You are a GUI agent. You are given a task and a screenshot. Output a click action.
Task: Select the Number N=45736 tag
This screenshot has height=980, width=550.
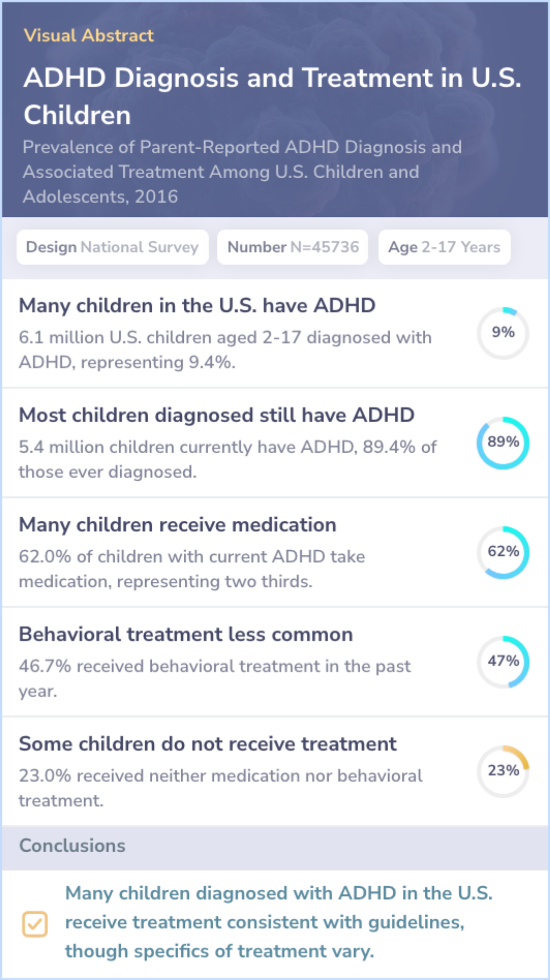292,247
